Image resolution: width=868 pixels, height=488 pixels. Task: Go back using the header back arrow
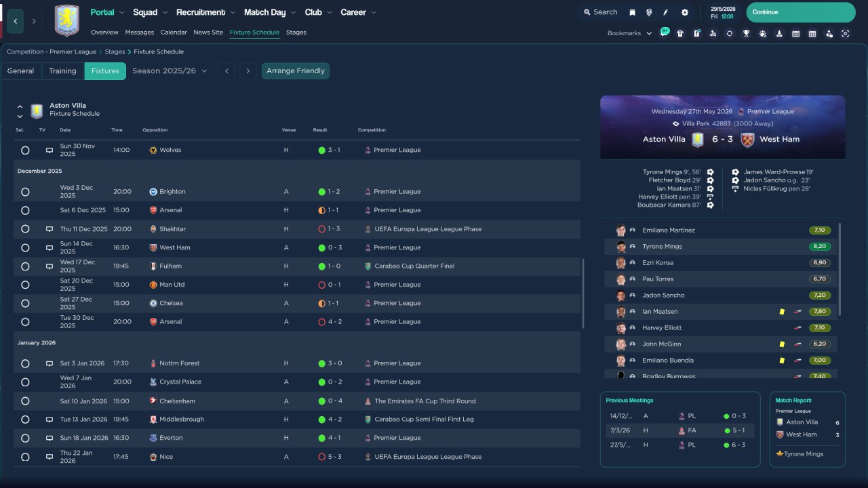(x=15, y=22)
